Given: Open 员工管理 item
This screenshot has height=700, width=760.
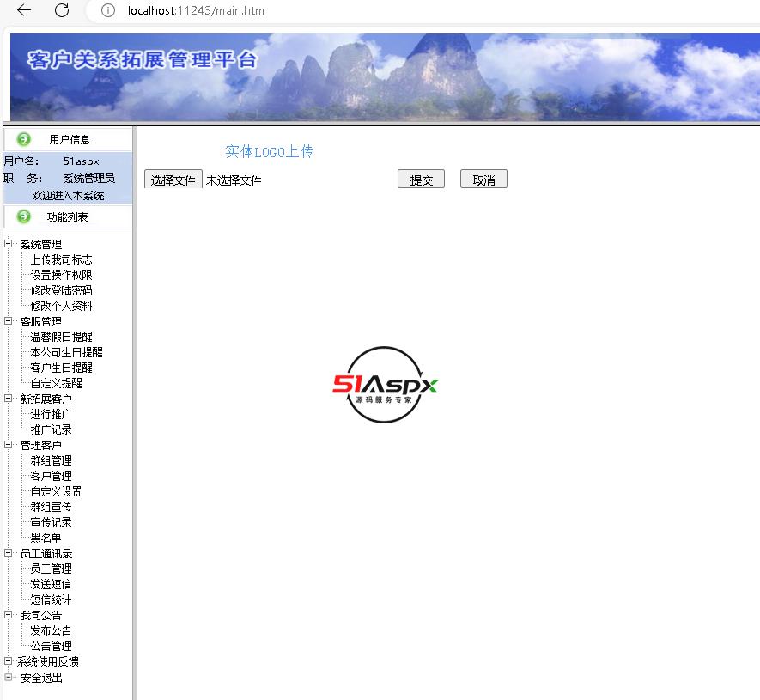Looking at the screenshot, I should click(x=51, y=569).
